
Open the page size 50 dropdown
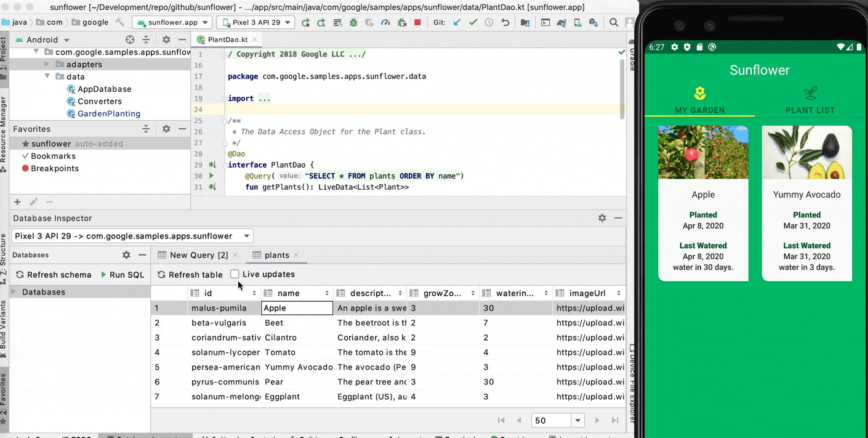click(577, 421)
